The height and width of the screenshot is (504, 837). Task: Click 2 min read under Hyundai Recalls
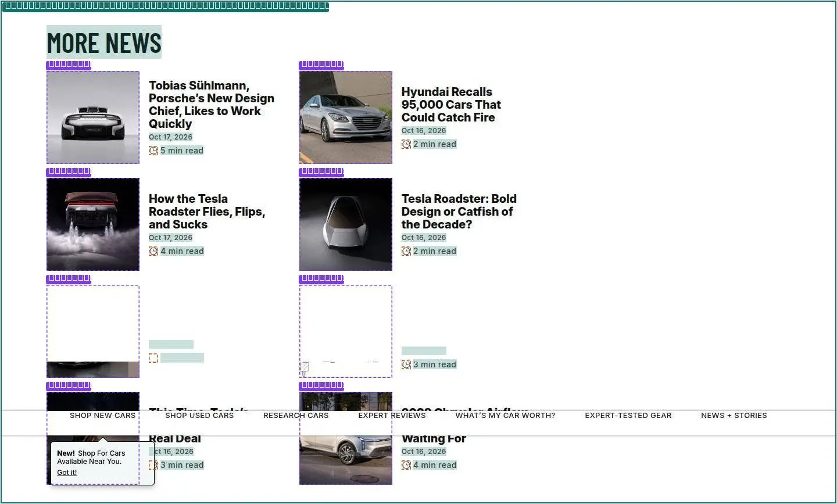[x=435, y=144]
